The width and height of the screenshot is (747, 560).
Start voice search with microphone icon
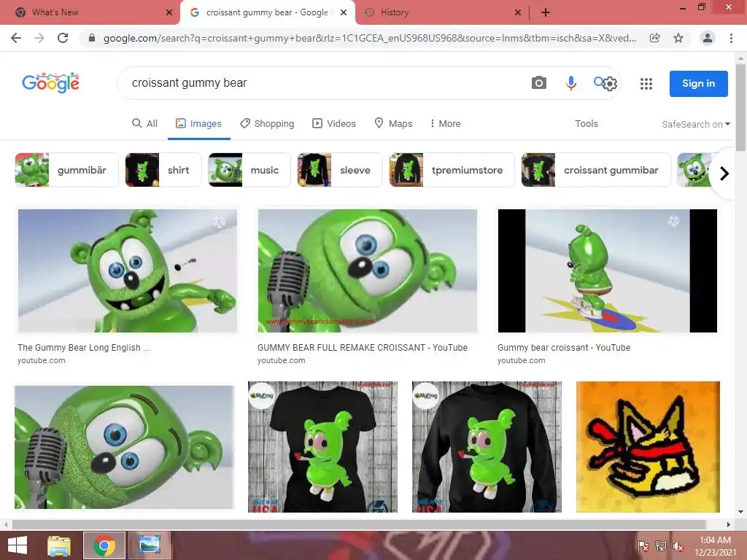570,83
